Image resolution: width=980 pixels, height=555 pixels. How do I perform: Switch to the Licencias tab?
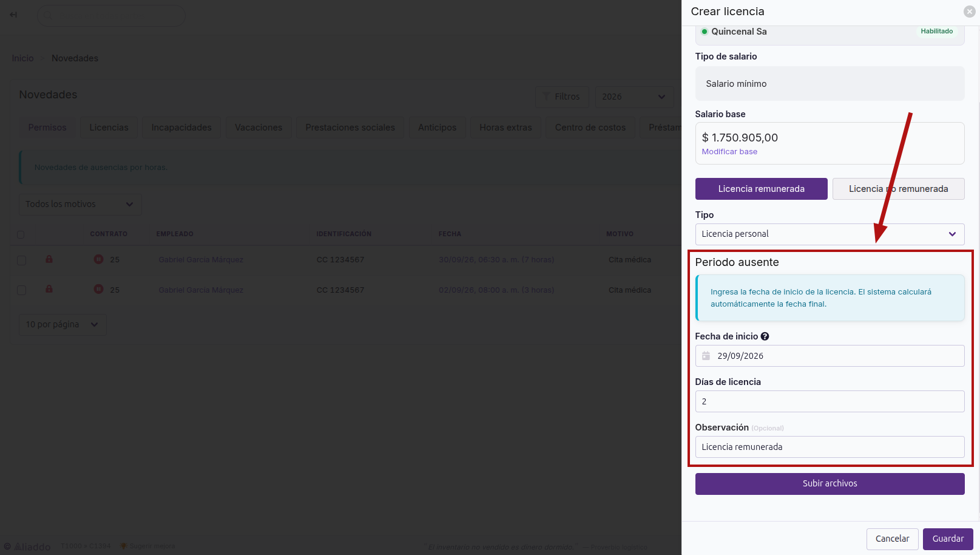pyautogui.click(x=109, y=128)
